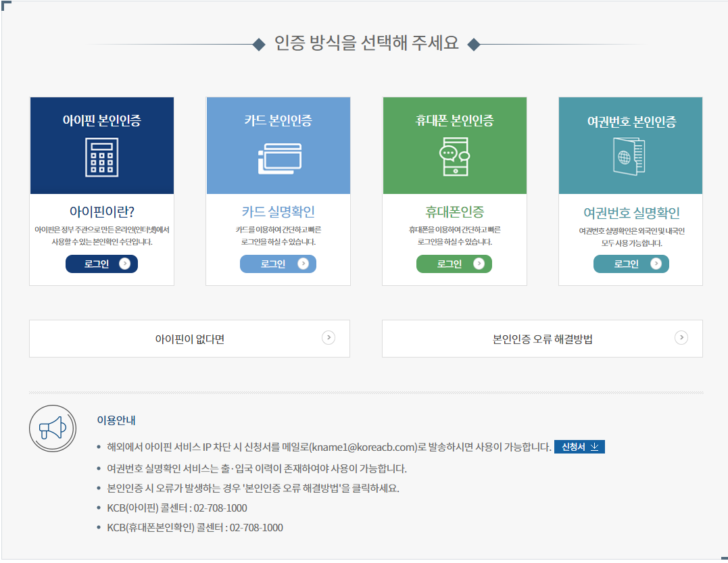Viewport: 728px width, 563px height.
Task: Click the passport icon in the 여권번호 card
Action: pos(629,156)
